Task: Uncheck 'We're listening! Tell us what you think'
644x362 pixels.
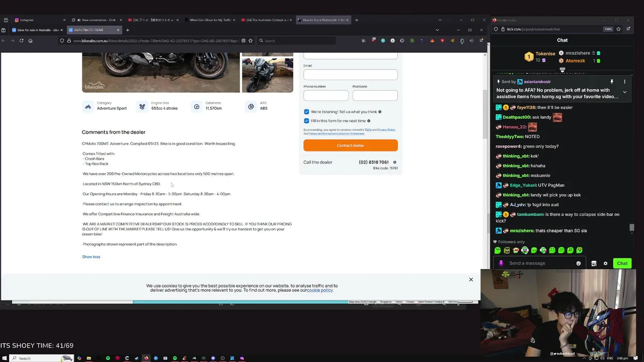Action: [x=306, y=112]
